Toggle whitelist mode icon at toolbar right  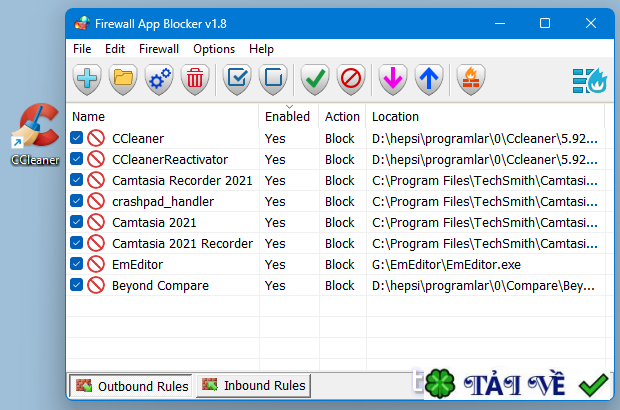point(589,80)
